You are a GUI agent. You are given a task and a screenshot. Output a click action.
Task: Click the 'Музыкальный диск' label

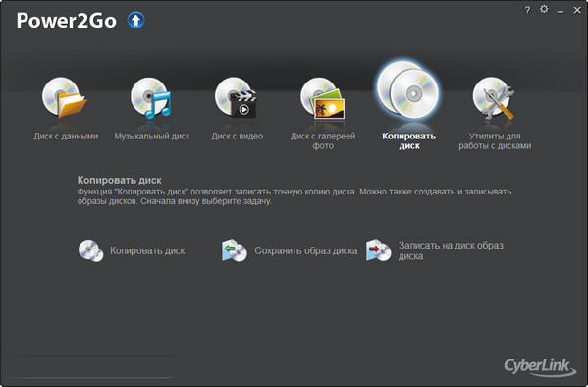[x=152, y=137]
